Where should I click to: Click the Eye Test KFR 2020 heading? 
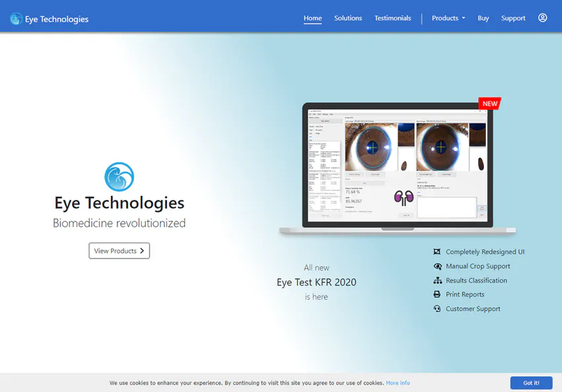coord(316,282)
